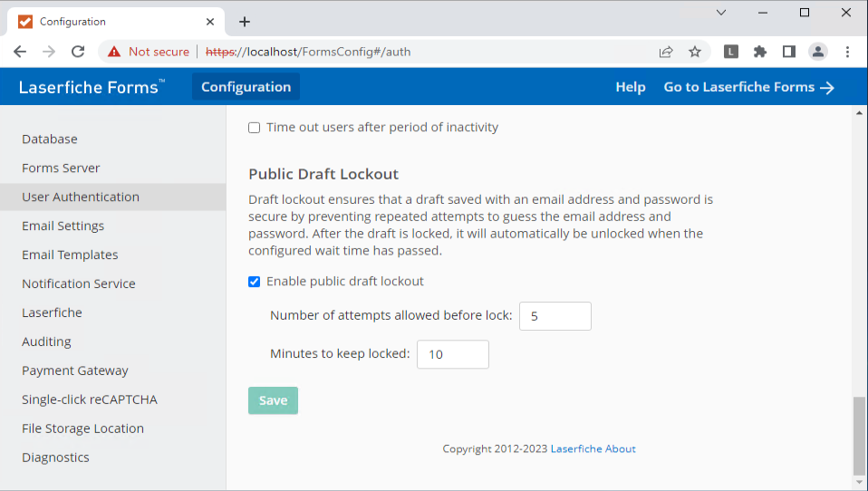Open Laserfiche sidebar item
This screenshot has width=868, height=491.
click(113, 313)
